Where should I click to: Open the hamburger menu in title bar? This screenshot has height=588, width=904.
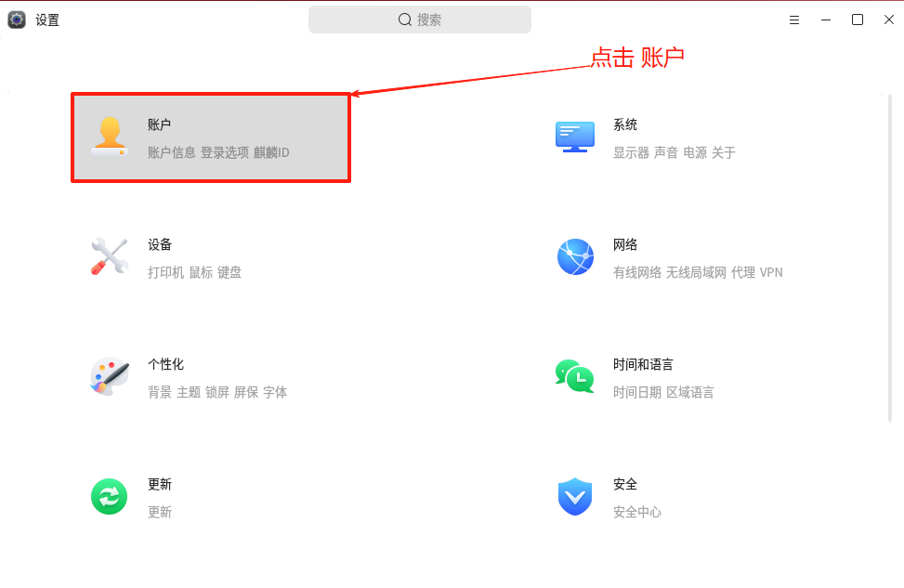click(793, 20)
